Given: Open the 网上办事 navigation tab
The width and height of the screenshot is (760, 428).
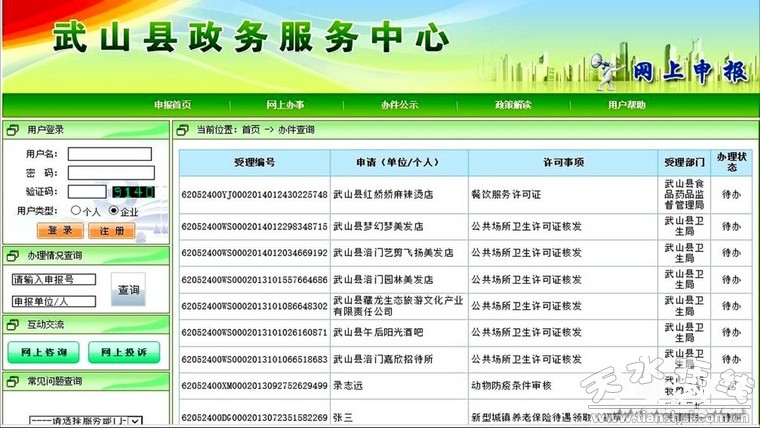Looking at the screenshot, I should (x=285, y=105).
